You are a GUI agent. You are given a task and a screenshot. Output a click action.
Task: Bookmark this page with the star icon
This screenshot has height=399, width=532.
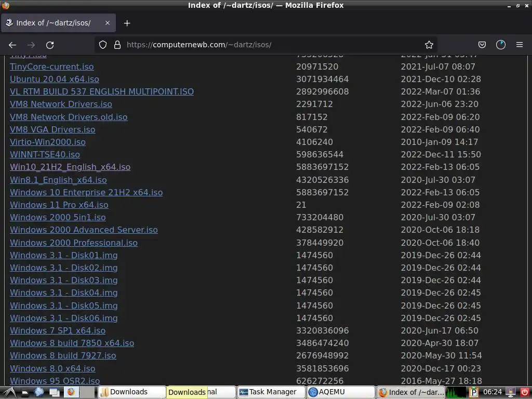point(429,45)
